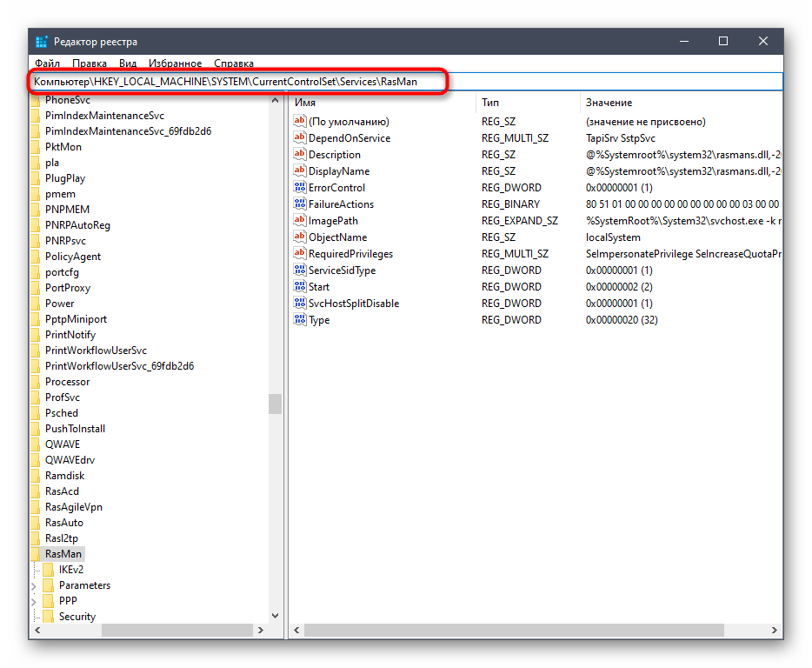Open the Справка menu

[234, 63]
